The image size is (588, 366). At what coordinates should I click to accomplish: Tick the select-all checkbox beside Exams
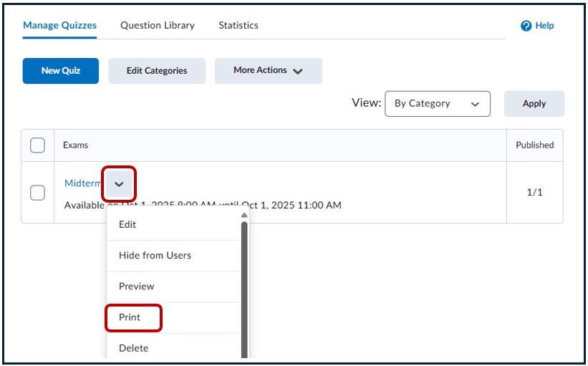37,145
